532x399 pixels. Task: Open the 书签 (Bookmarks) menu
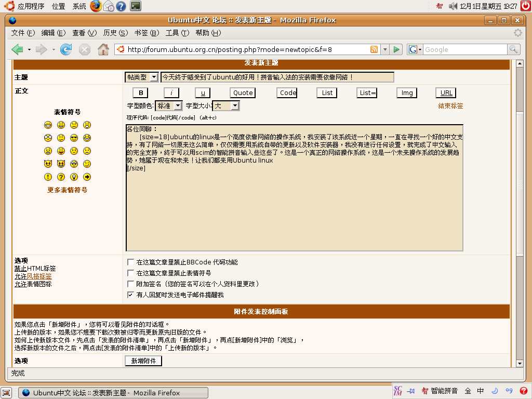(147, 33)
